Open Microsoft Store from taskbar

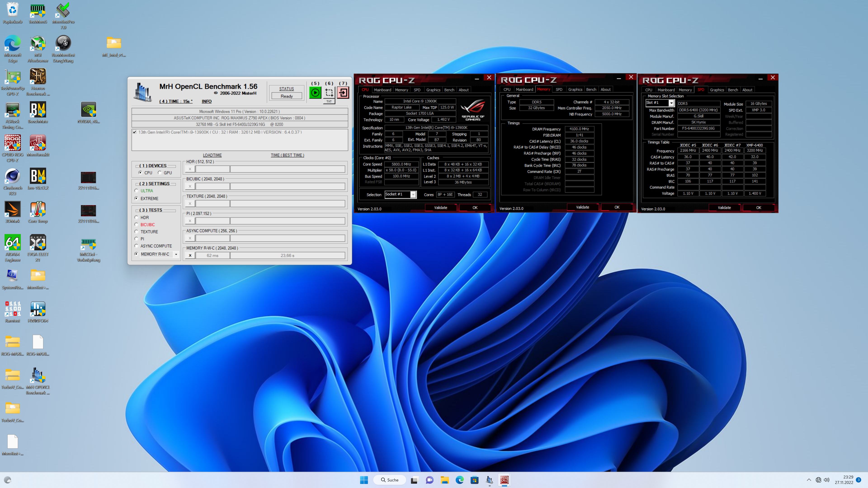point(474,480)
